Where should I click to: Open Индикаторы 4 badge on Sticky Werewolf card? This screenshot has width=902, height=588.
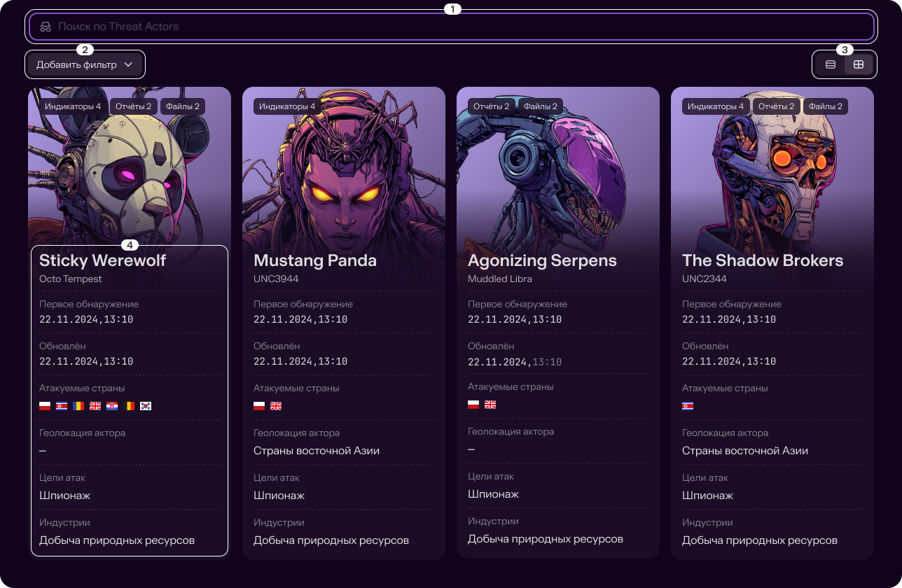73,106
